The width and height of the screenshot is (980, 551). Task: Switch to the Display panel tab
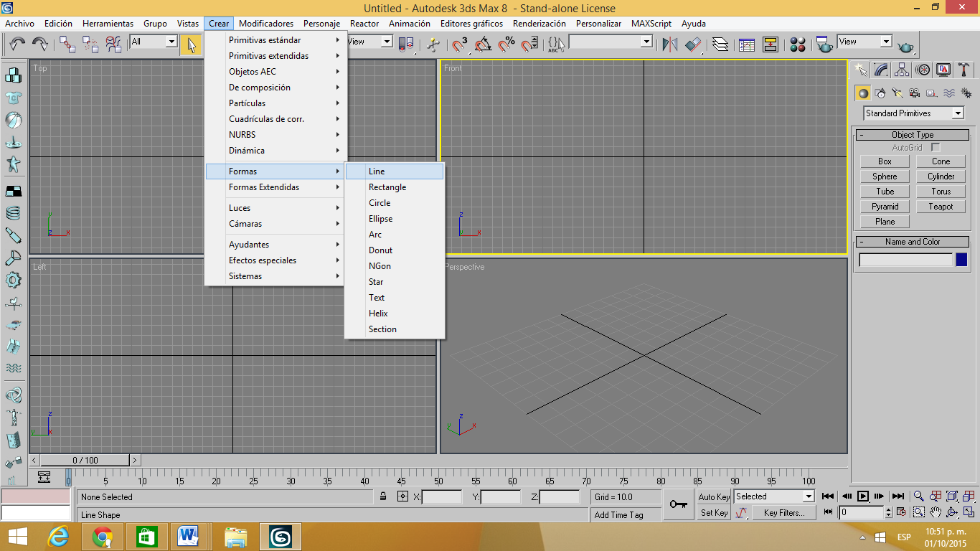tap(943, 70)
